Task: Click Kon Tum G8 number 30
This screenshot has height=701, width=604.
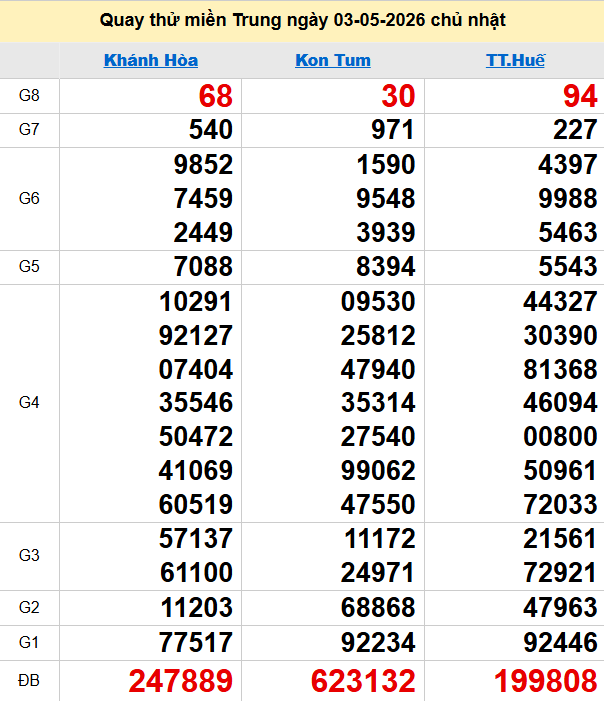Action: pos(398,96)
